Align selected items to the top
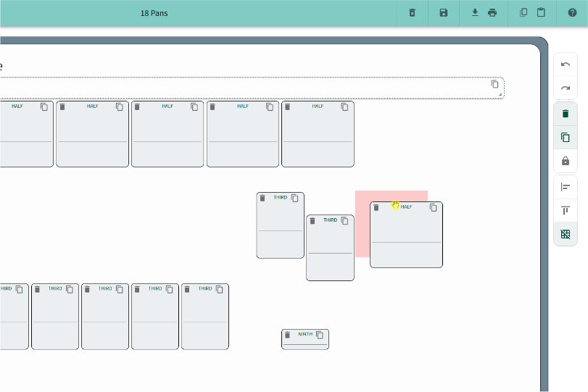The width and height of the screenshot is (588, 392). coord(566,211)
